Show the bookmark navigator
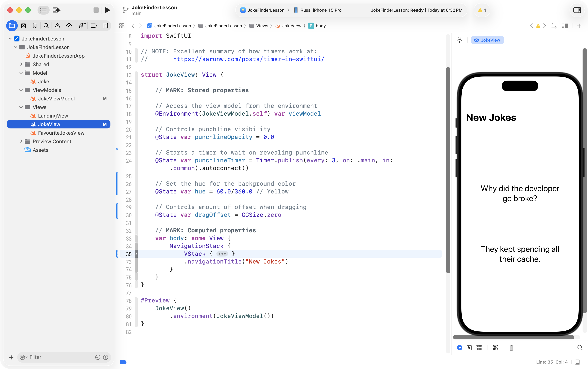The image size is (588, 369). pyautogui.click(x=35, y=26)
